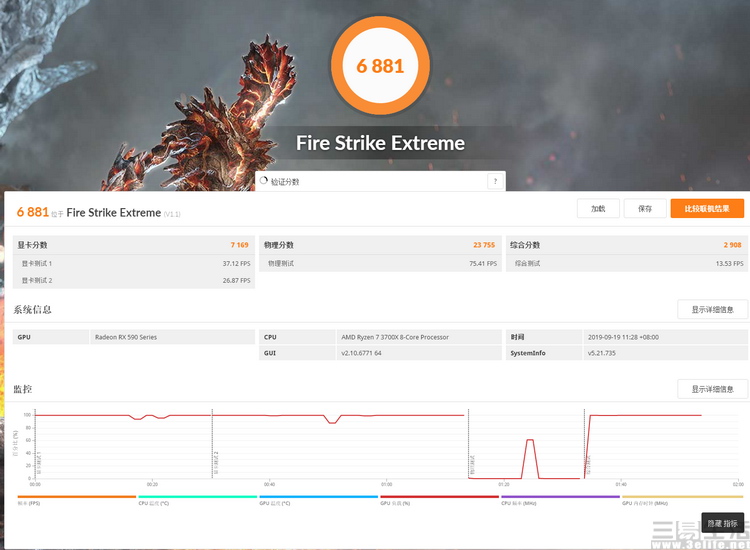Click the 显卡测试 1 row with 37.12 FPS
750x550 pixels.
click(133, 264)
